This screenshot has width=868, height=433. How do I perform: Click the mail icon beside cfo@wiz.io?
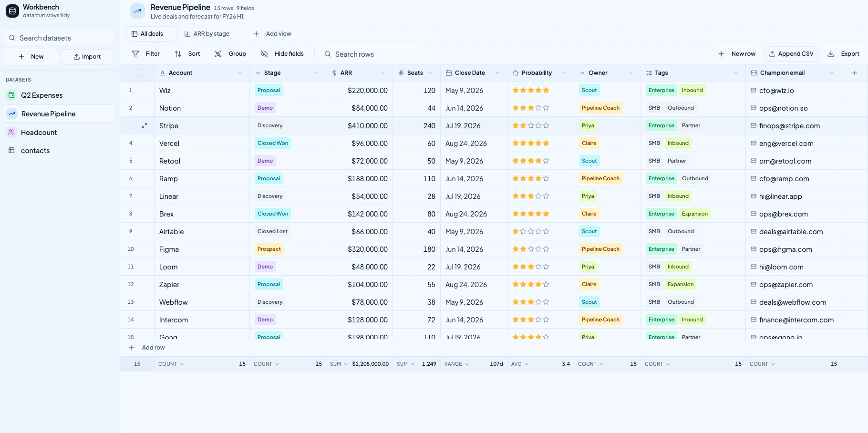754,90
